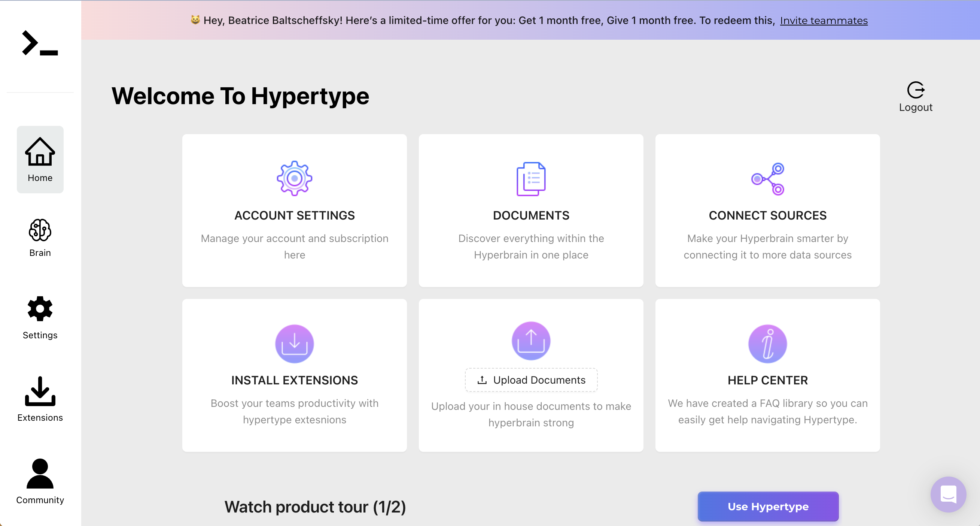Click the purple upload circle icon
This screenshot has width=980, height=526.
[x=531, y=341]
